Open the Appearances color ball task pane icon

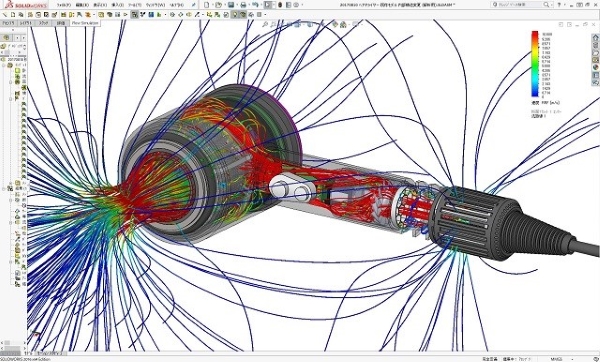coord(596,67)
